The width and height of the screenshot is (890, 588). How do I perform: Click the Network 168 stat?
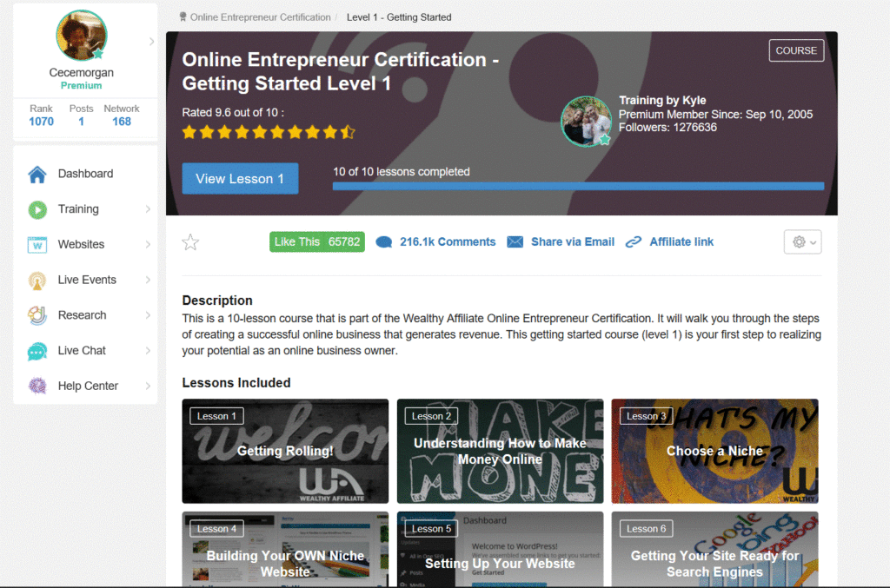(122, 116)
